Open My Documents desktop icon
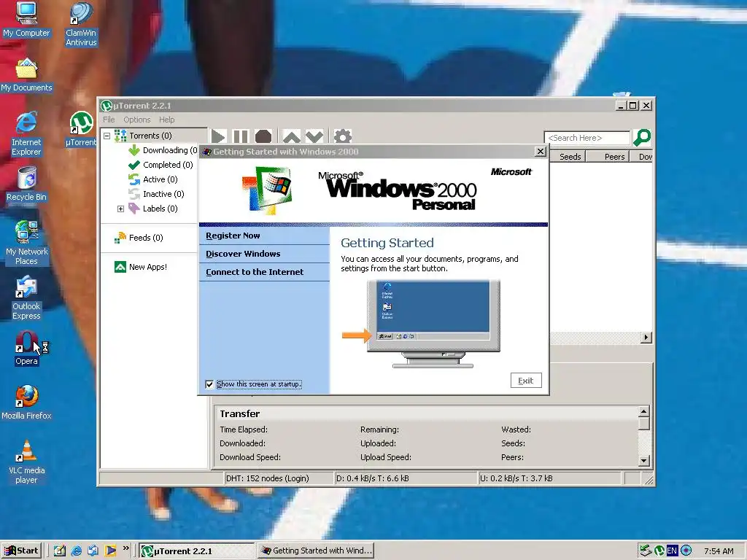 coord(26,75)
